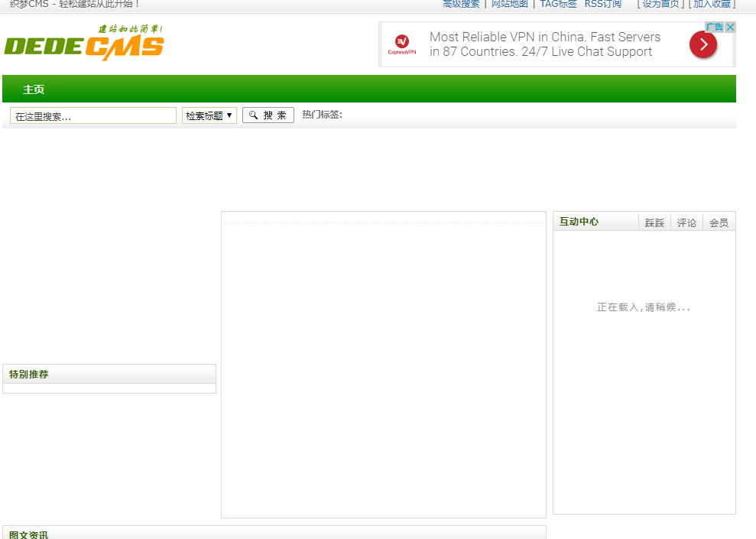The width and height of the screenshot is (756, 539).
Task: Click the DedeCMS logo
Action: [x=84, y=42]
